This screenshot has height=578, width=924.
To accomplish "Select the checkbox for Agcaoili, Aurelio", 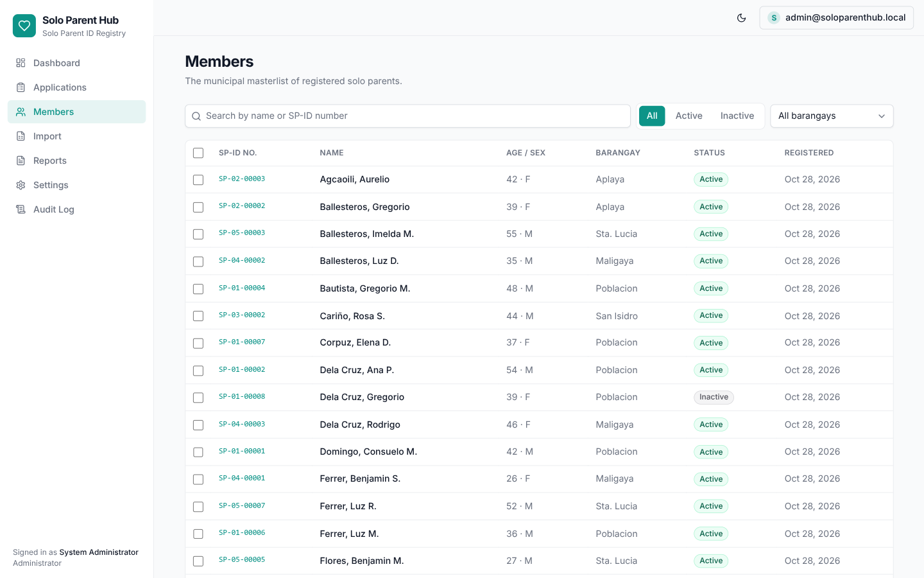I will [198, 180].
